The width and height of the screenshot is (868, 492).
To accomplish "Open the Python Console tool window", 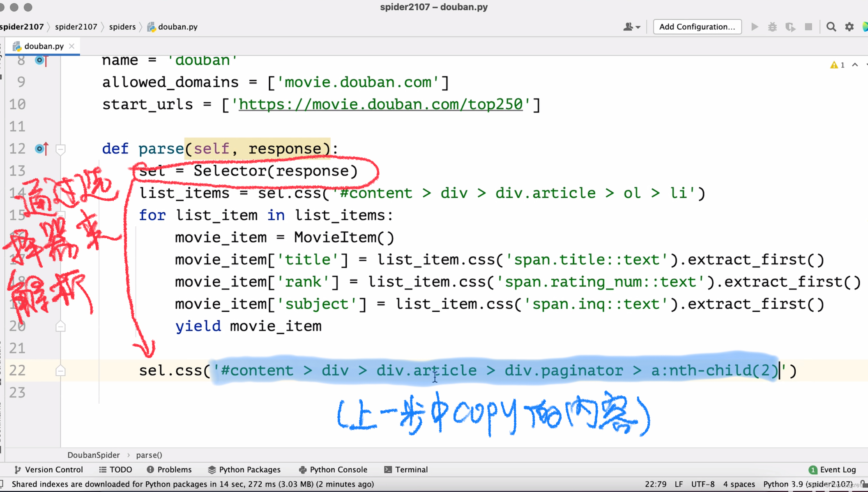I will 333,469.
